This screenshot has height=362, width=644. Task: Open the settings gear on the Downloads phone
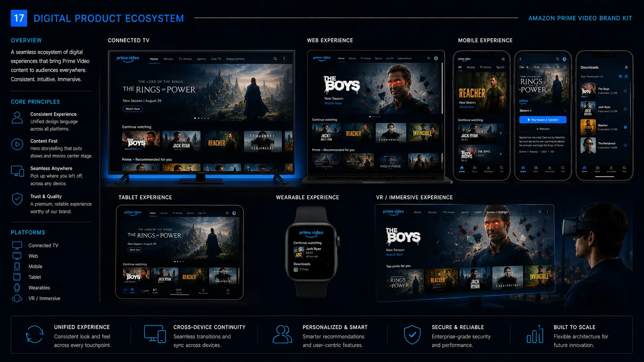point(626,67)
